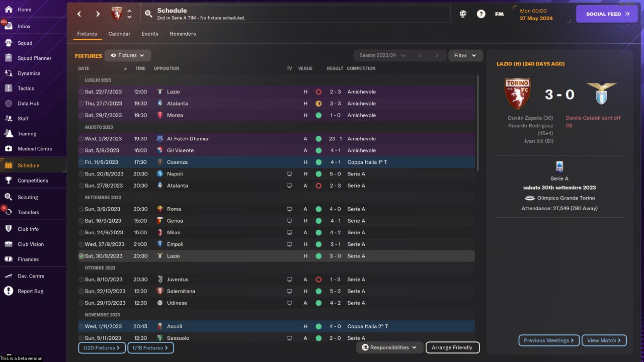This screenshot has width=644, height=362.
Task: Toggle the check circle on Sun 8/10/2023 row
Action: [82, 280]
